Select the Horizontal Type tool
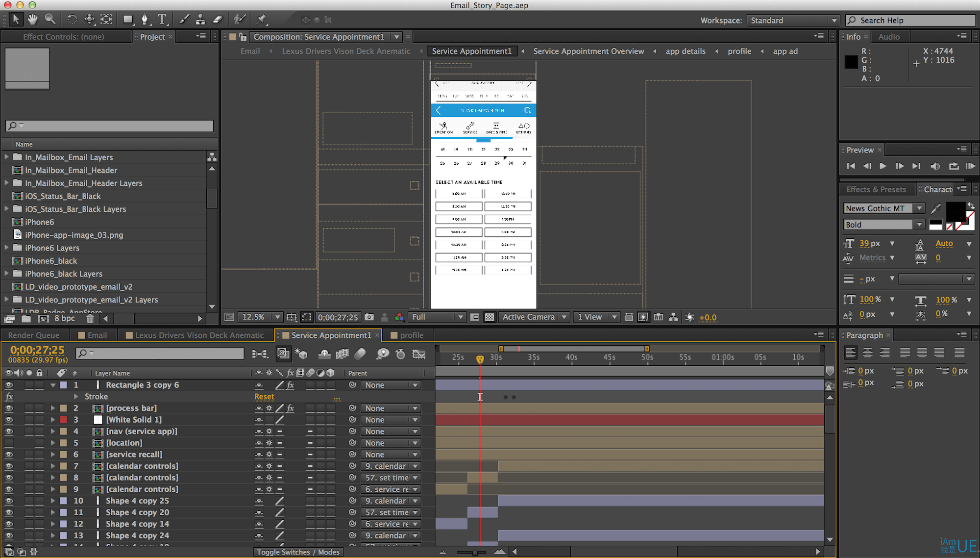Screen dimensions: 980x558 tap(162, 20)
